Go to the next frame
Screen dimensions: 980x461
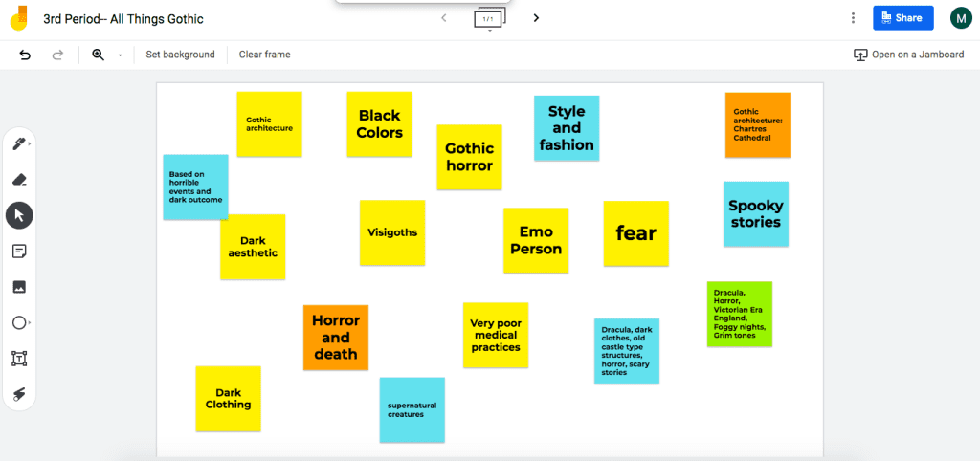pyautogui.click(x=536, y=18)
